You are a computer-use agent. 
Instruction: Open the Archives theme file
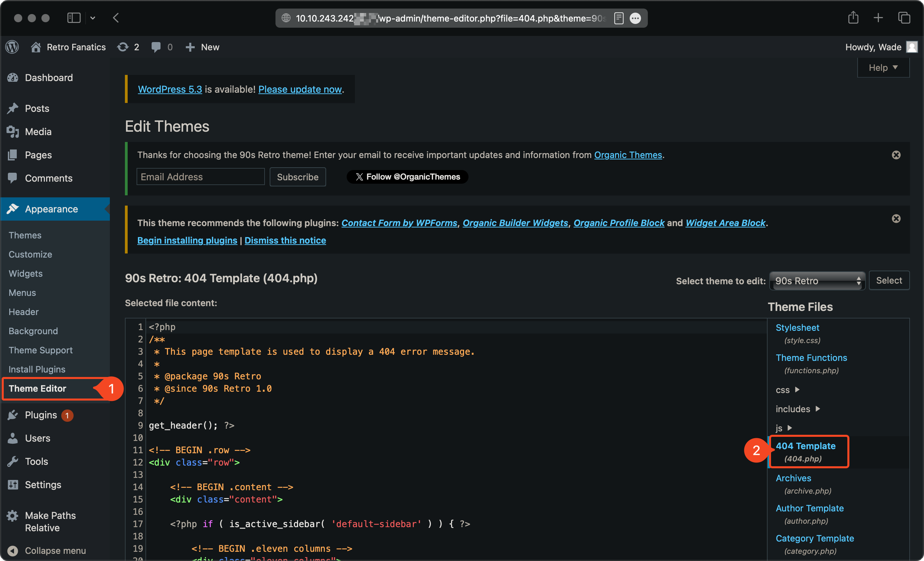pos(793,478)
